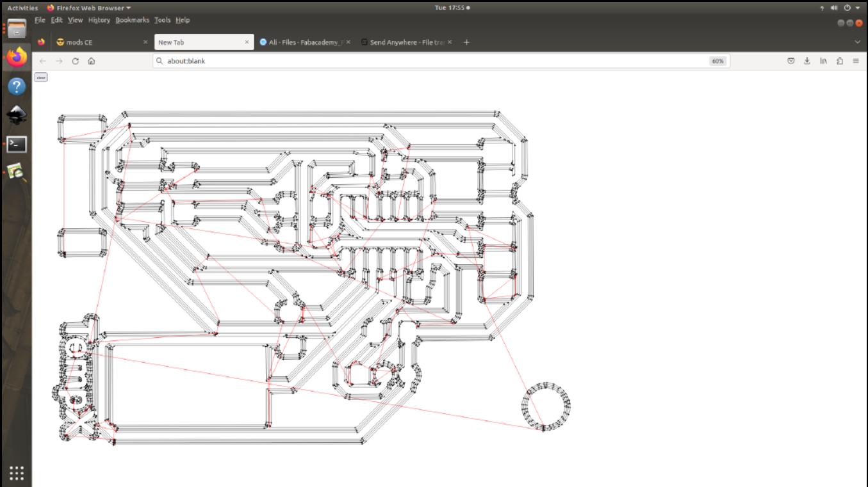
Task: Open the Bookmarks menu
Action: [132, 20]
